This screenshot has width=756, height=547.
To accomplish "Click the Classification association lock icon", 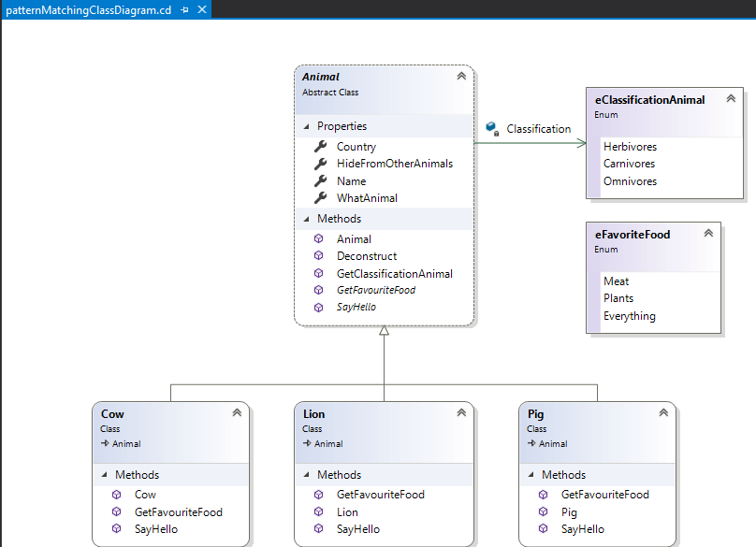I will 493,129.
